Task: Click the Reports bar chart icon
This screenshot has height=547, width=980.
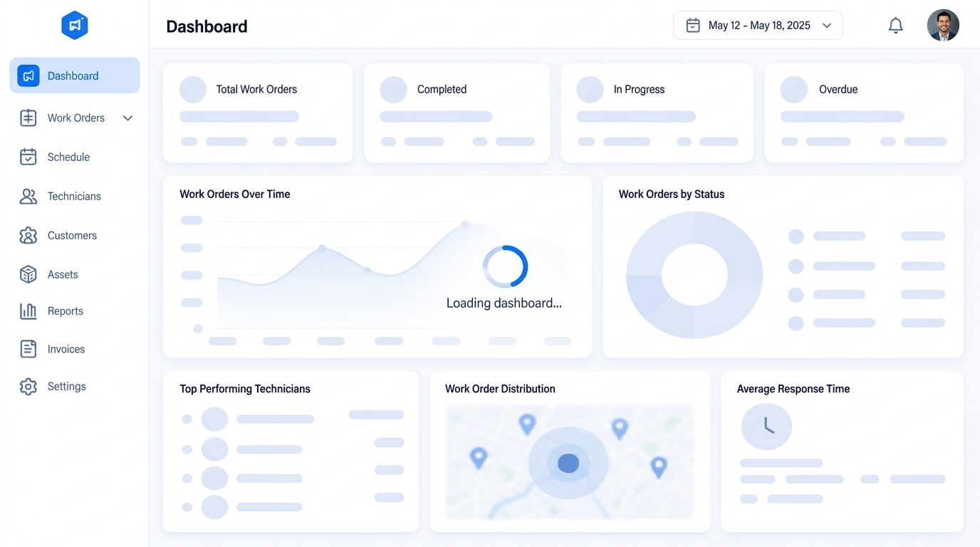Action: 28,311
